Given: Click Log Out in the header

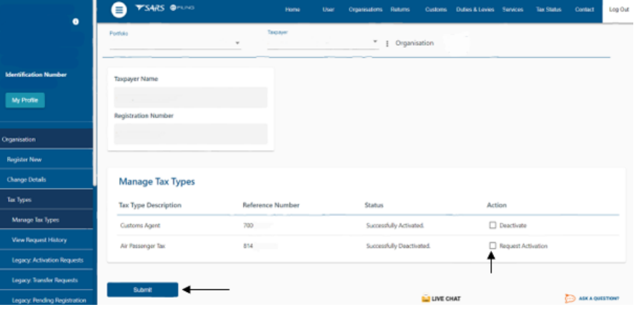Looking at the screenshot, I should coord(619,9).
